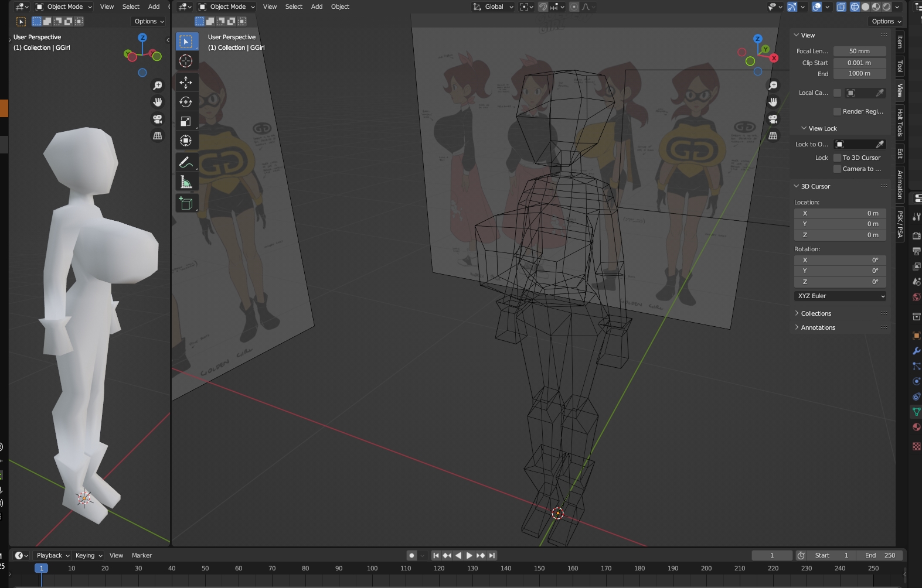Switch to the Animation sidebar tab
This screenshot has height=588, width=922.
pos(900,184)
